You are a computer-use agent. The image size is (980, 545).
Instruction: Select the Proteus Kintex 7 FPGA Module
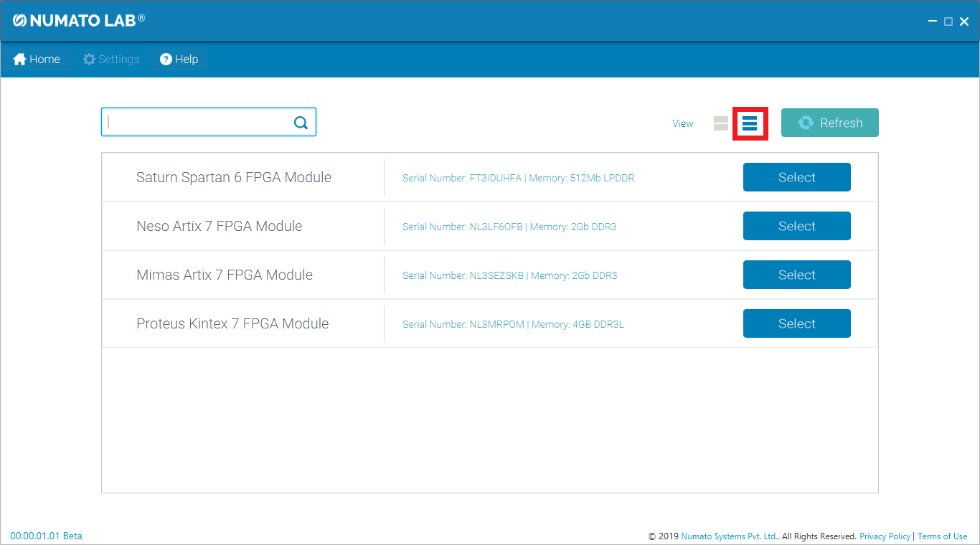tap(796, 323)
